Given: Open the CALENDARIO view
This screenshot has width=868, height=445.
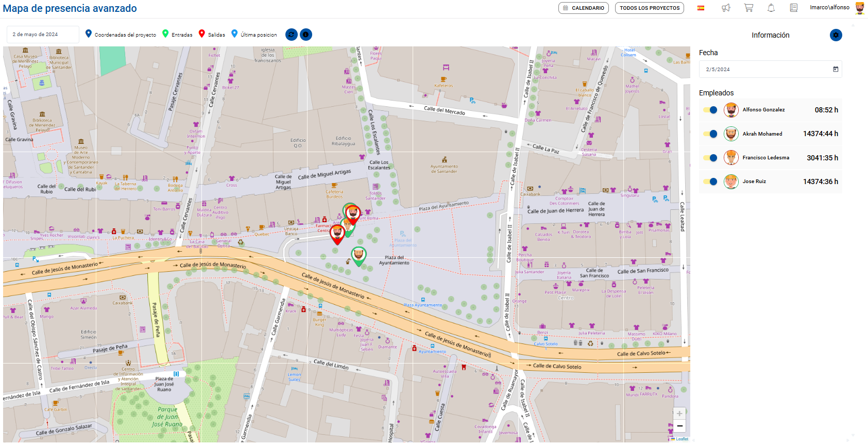Looking at the screenshot, I should 583,8.
